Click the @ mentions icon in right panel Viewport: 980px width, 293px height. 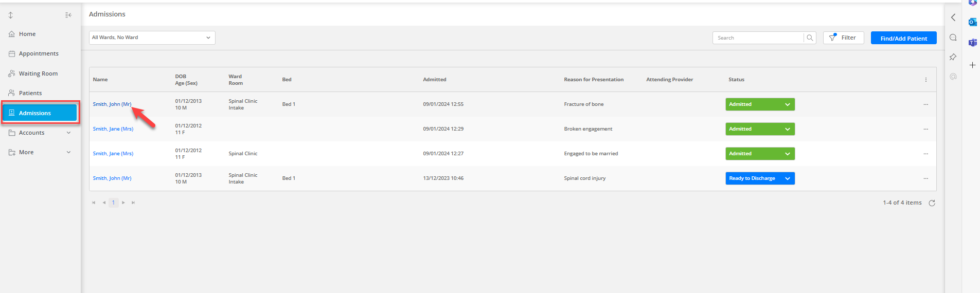[x=953, y=77]
